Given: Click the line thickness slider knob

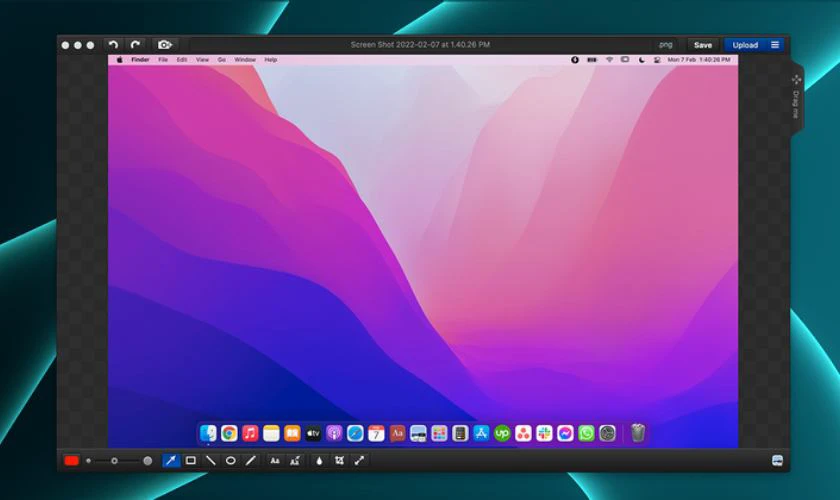Looking at the screenshot, I should tap(114, 461).
